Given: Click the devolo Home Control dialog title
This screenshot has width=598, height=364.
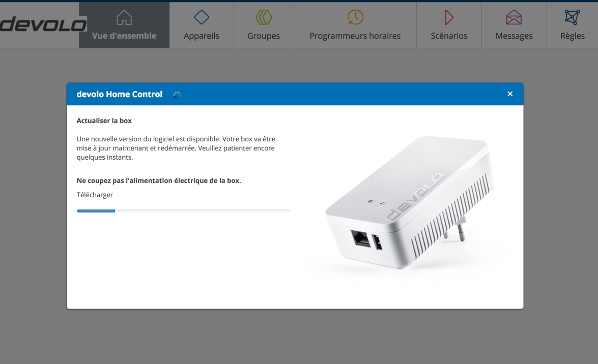Looking at the screenshot, I should [x=120, y=94].
